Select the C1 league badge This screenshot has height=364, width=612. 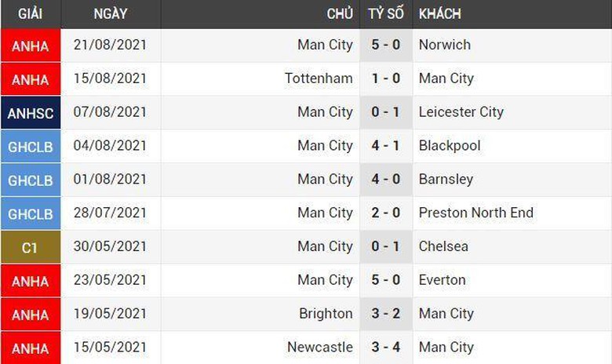[x=30, y=247]
